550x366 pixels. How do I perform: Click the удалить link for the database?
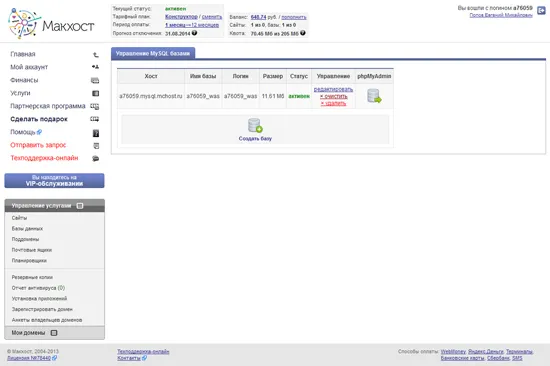pyautogui.click(x=333, y=103)
